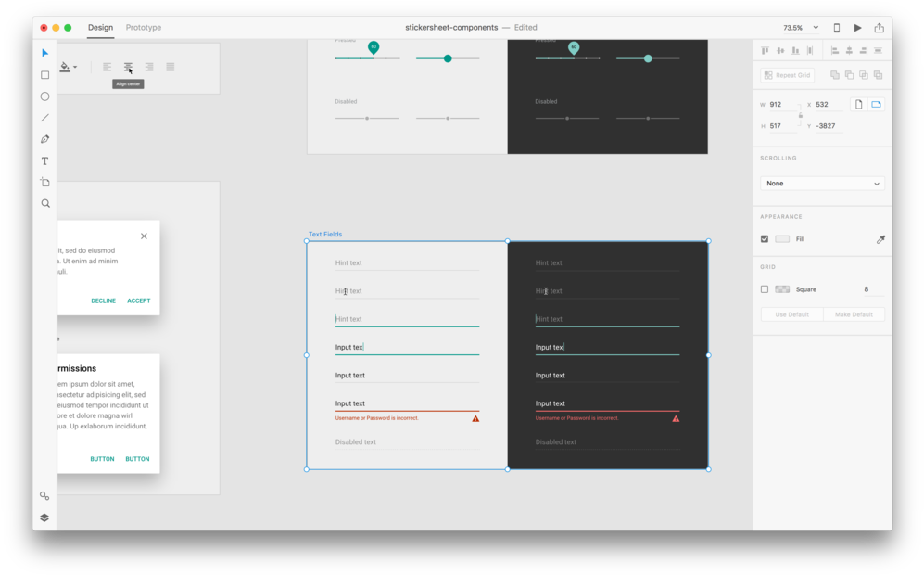Select the Text Fields artboard label
Screen dimensions: 924x575
(x=325, y=234)
